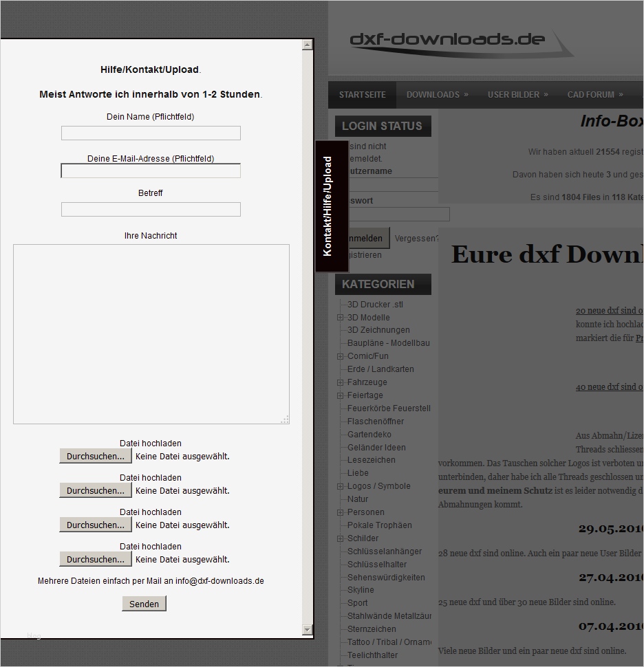
Task: Click the Dein Name input field
Action: (x=151, y=133)
